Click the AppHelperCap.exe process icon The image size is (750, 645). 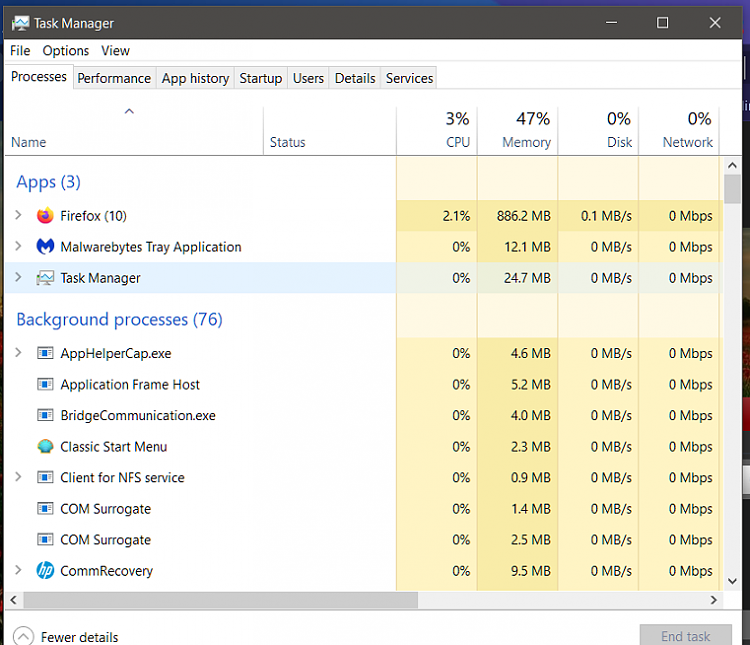click(45, 353)
